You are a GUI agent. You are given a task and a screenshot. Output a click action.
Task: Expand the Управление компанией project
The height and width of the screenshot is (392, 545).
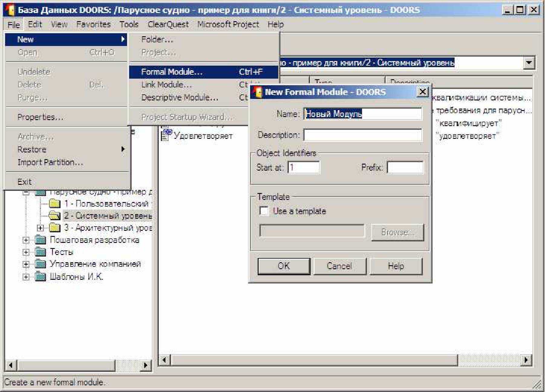click(26, 264)
